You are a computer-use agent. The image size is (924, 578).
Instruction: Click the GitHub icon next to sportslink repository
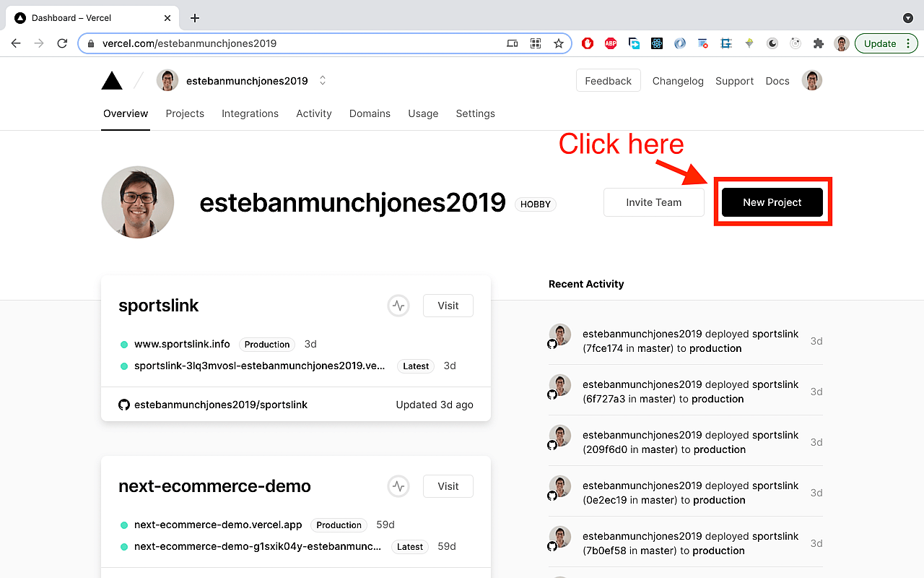(x=123, y=405)
